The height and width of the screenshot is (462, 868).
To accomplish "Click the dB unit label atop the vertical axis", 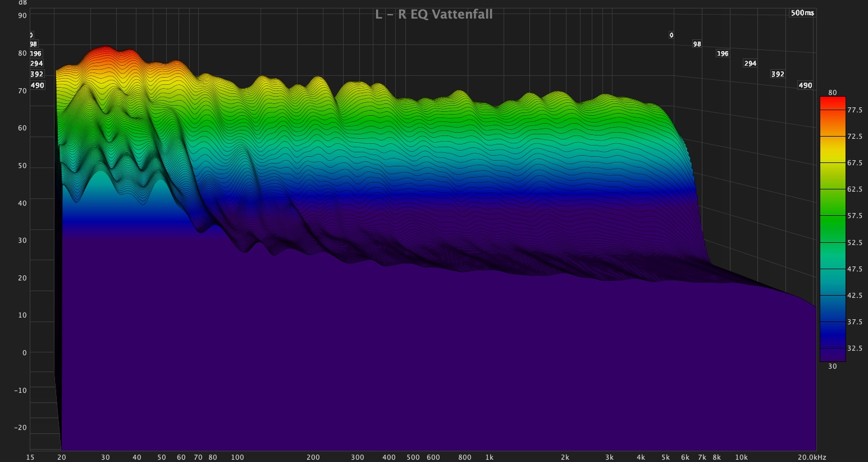I will click(x=22, y=3).
